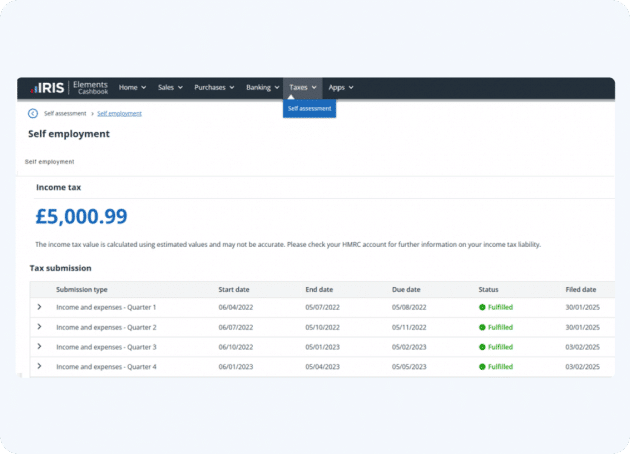This screenshot has width=630, height=454.
Task: Click start date 06/10/2022
Action: [236, 347]
